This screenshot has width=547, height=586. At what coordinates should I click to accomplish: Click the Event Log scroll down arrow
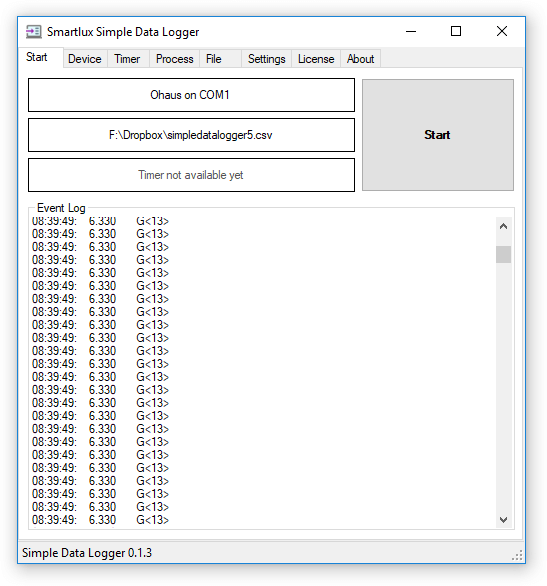[503, 519]
